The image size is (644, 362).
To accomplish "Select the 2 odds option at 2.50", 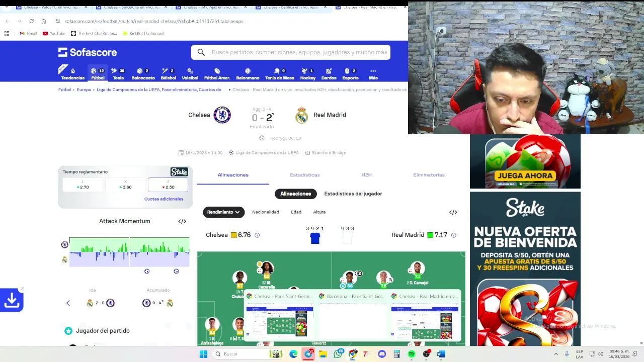I will tap(168, 185).
